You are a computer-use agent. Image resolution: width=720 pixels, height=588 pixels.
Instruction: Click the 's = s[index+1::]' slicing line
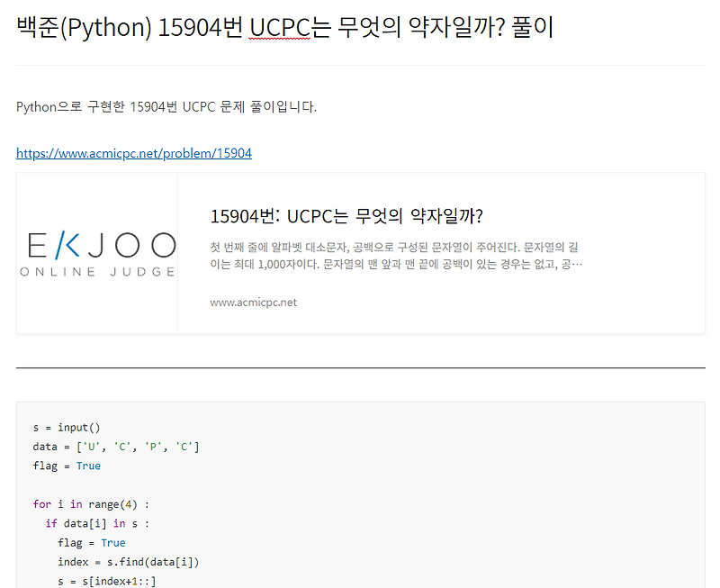[108, 580]
